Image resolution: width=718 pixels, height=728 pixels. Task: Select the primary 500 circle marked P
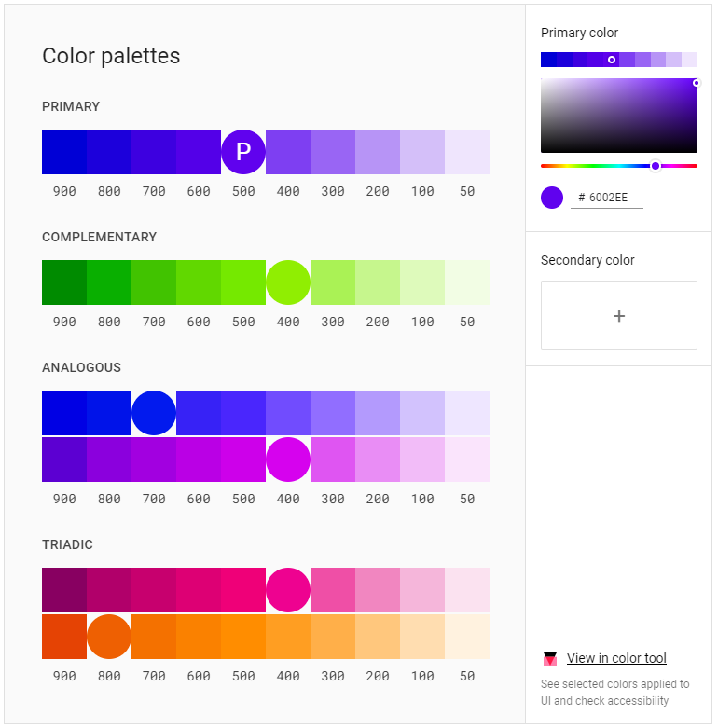click(243, 152)
